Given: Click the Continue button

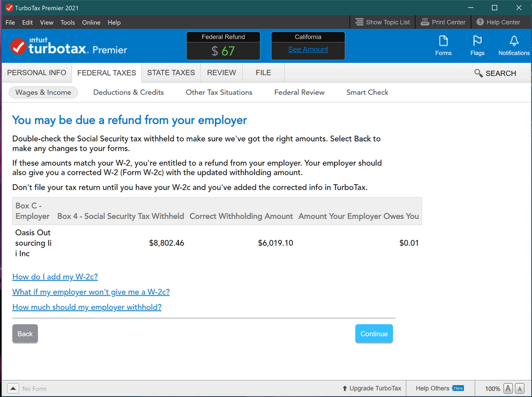Looking at the screenshot, I should pos(374,334).
